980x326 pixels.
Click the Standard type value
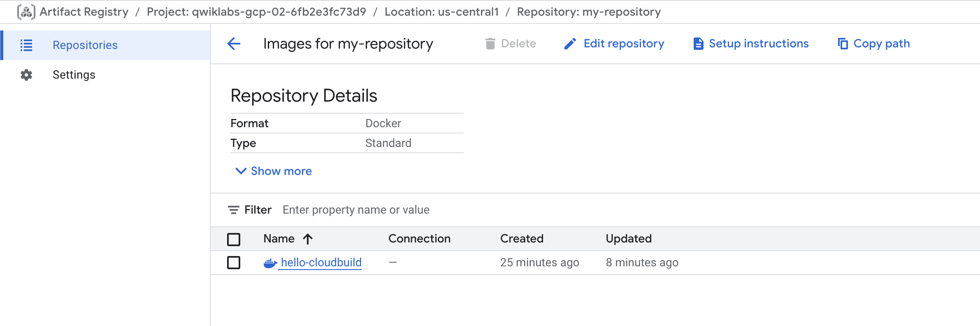coord(388,143)
